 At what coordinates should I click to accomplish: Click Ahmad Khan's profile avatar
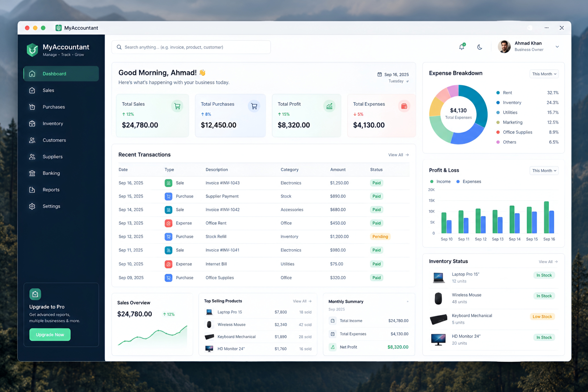point(504,47)
